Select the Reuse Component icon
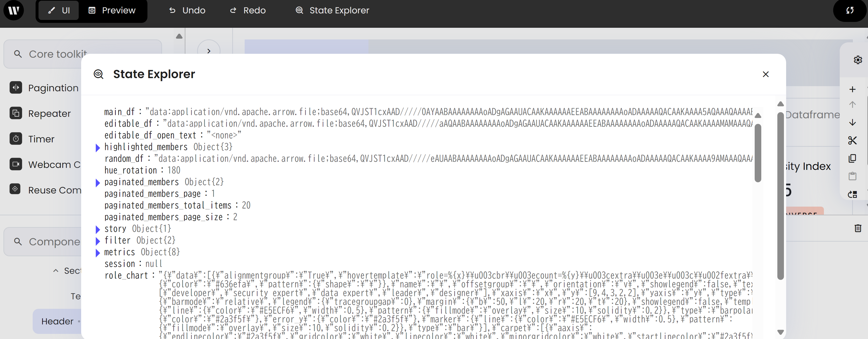The image size is (868, 339). (15, 190)
